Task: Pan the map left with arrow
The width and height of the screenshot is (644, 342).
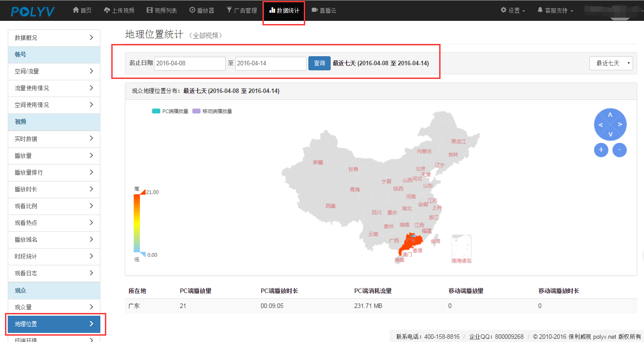Action: coord(600,125)
